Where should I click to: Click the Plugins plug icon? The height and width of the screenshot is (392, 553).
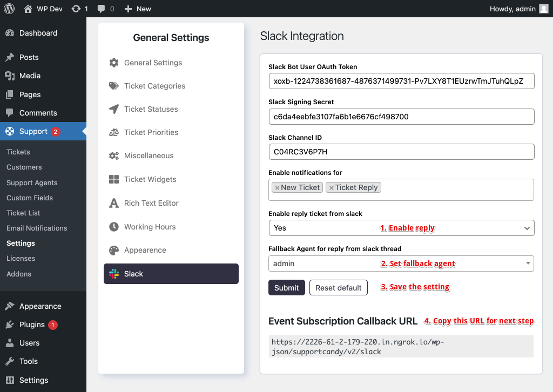tap(10, 325)
